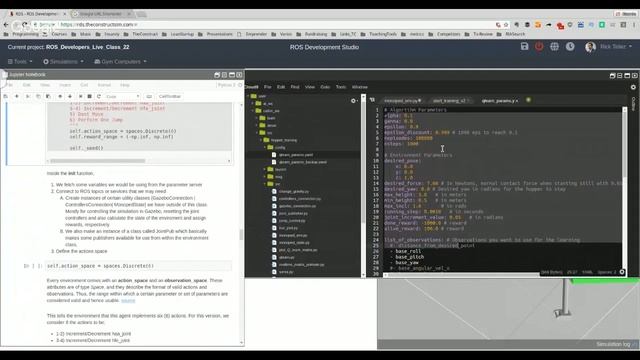Open the Programming bookmarks folder
The width and height of the screenshot is (640, 360).
tap(22, 34)
